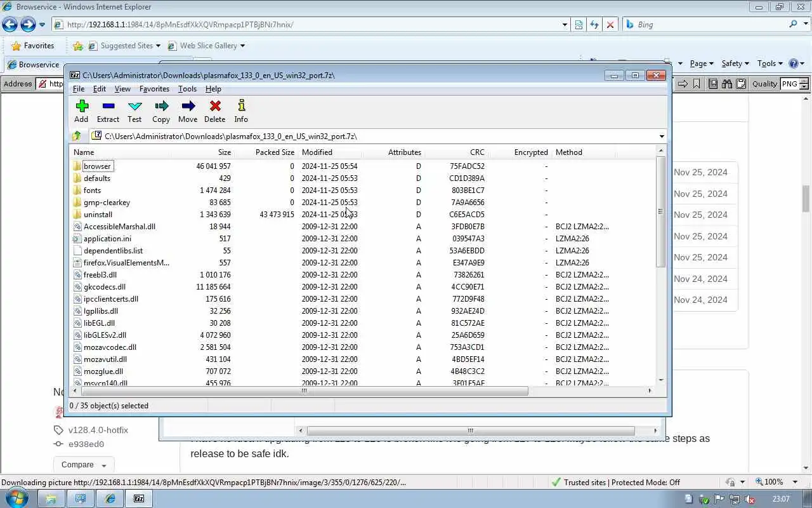Stop page loading with red X
The height and width of the screenshot is (508, 812).
[610, 25]
